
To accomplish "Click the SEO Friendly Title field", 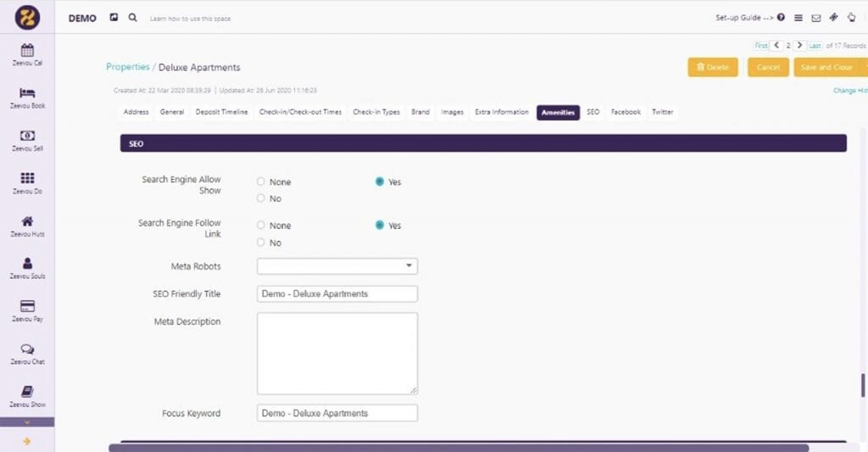I will (x=337, y=293).
